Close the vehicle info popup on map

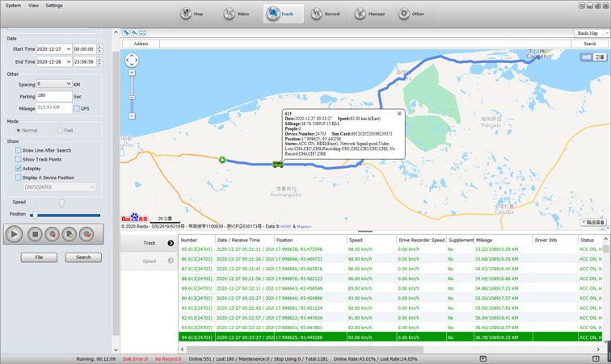(x=398, y=114)
